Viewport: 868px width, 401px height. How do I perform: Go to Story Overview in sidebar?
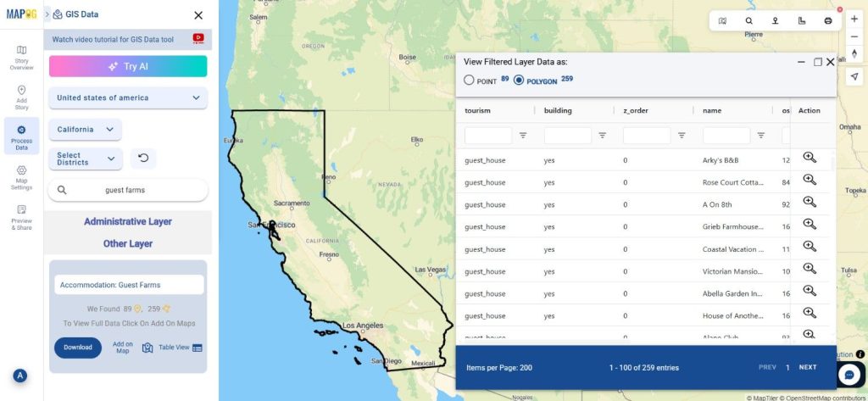point(21,58)
